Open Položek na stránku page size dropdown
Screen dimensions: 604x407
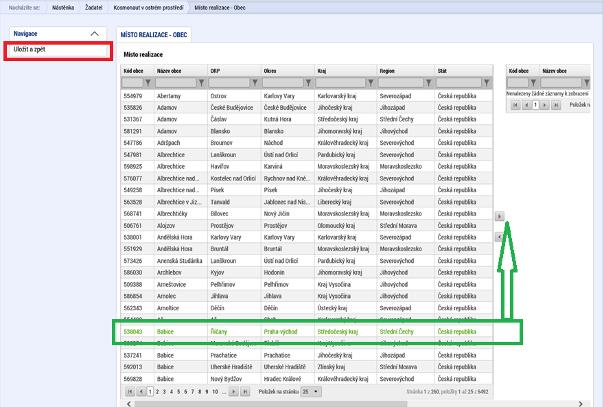pyautogui.click(x=311, y=392)
